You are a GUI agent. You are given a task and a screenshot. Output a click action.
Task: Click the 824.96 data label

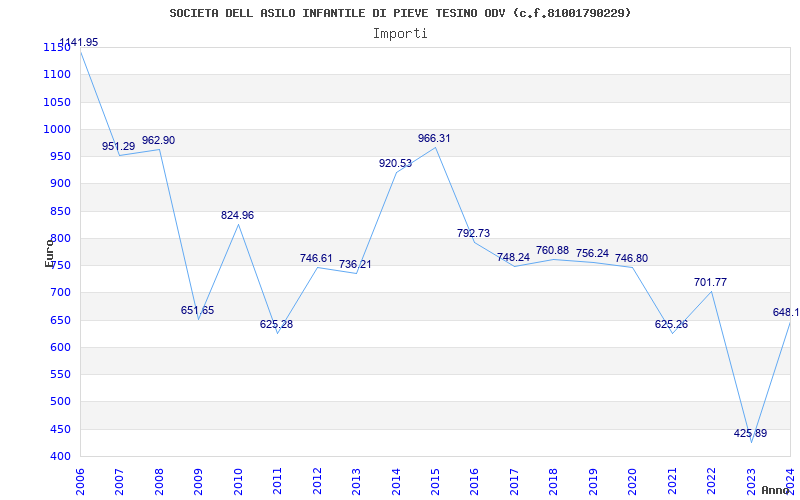pyautogui.click(x=237, y=215)
